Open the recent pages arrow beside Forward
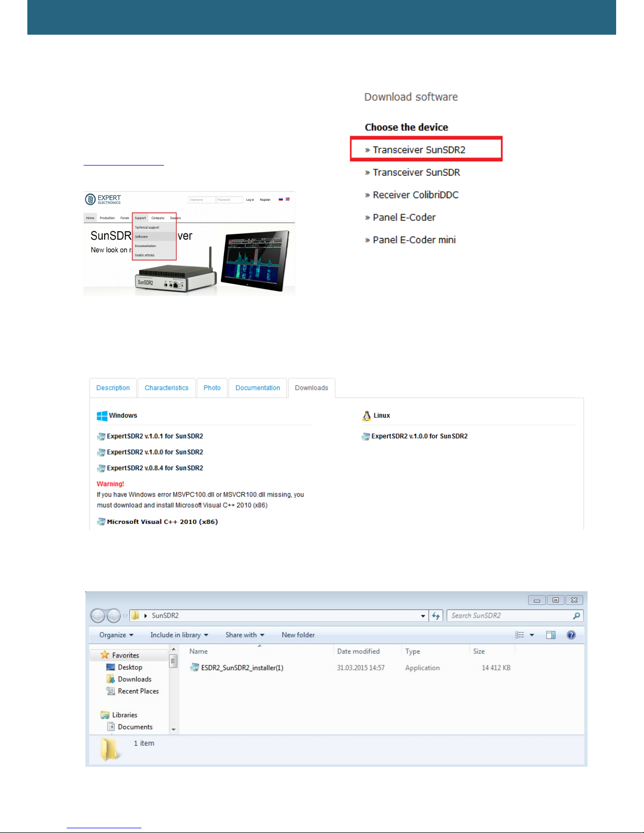Screen dimensions: 644x833 pos(125,616)
